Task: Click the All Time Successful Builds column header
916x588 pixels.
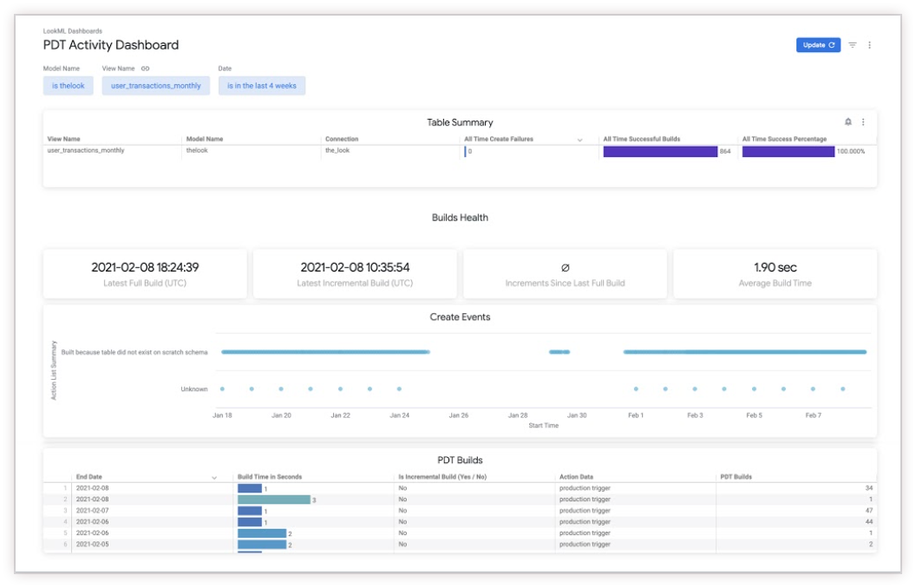Action: click(x=641, y=139)
